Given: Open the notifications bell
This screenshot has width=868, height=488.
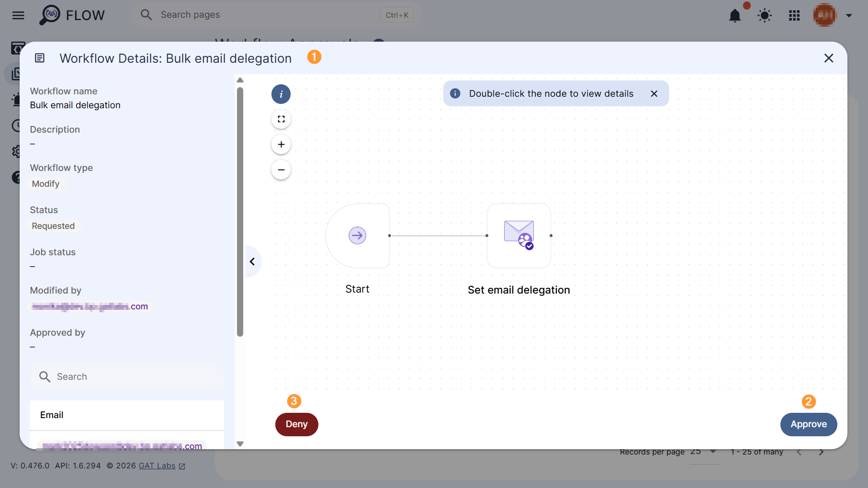Looking at the screenshot, I should coord(734,15).
